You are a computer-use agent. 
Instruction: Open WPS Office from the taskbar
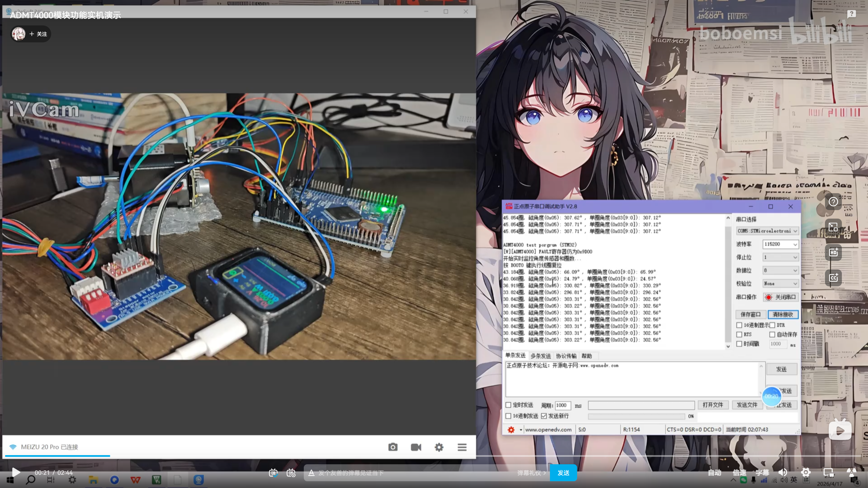136,480
